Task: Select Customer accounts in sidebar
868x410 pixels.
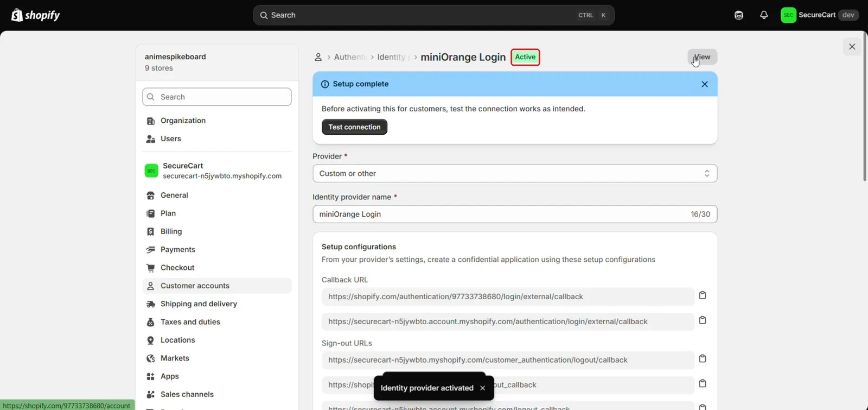Action: pos(217,286)
